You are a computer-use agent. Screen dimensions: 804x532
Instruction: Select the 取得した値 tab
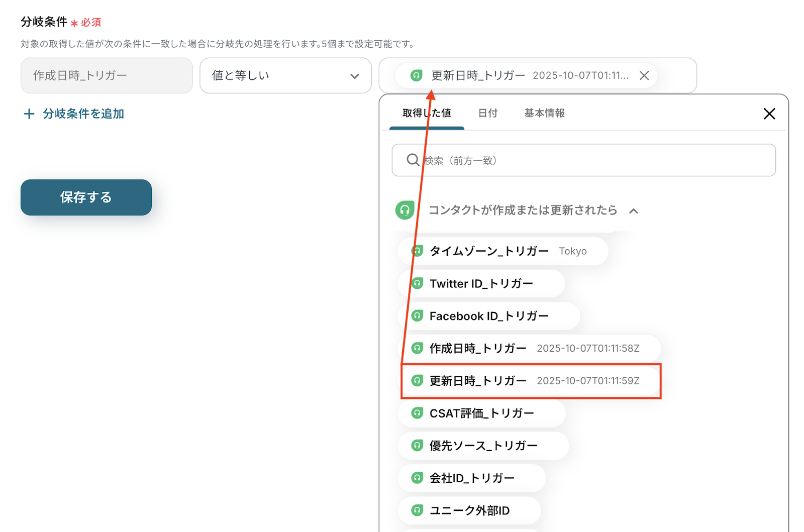[x=427, y=114]
